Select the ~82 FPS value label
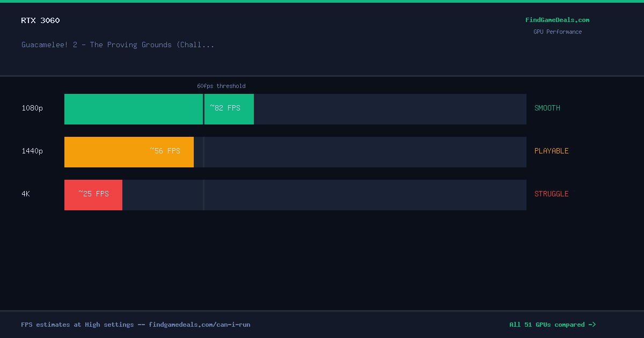The width and height of the screenshot is (644, 338). (225, 108)
